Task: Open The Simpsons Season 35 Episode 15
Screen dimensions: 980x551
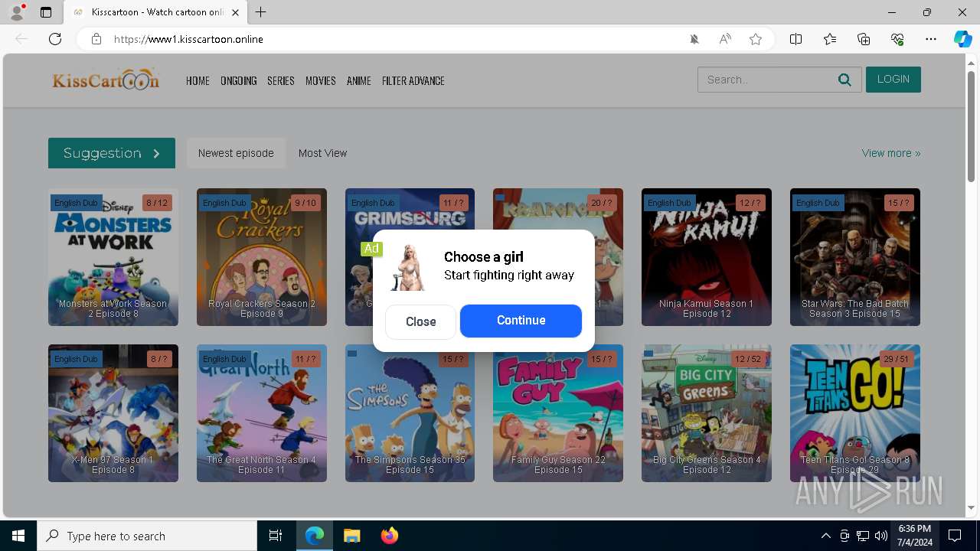Action: tap(410, 413)
